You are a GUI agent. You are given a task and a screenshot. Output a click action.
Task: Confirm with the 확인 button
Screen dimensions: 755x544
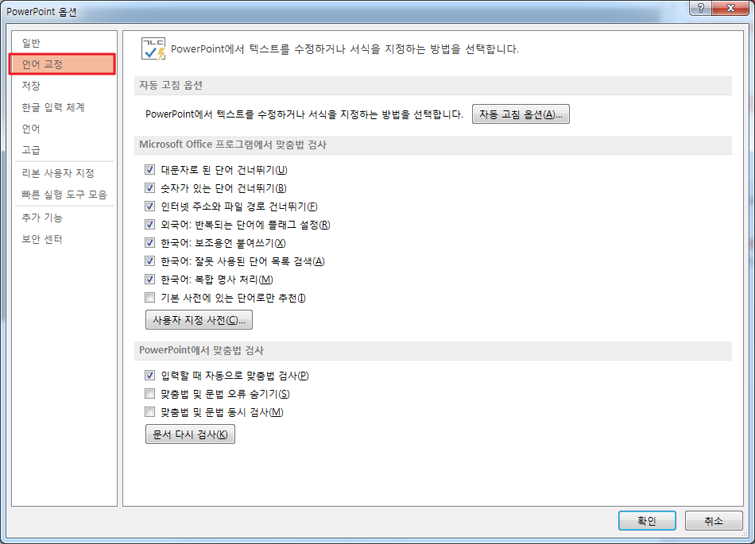coord(647,520)
